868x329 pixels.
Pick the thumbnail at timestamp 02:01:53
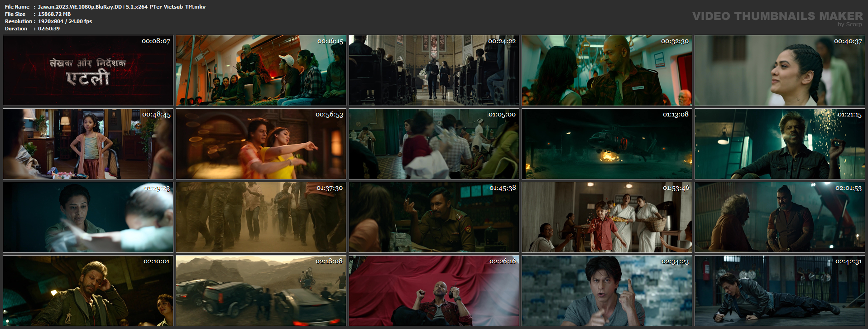pyautogui.click(x=780, y=218)
